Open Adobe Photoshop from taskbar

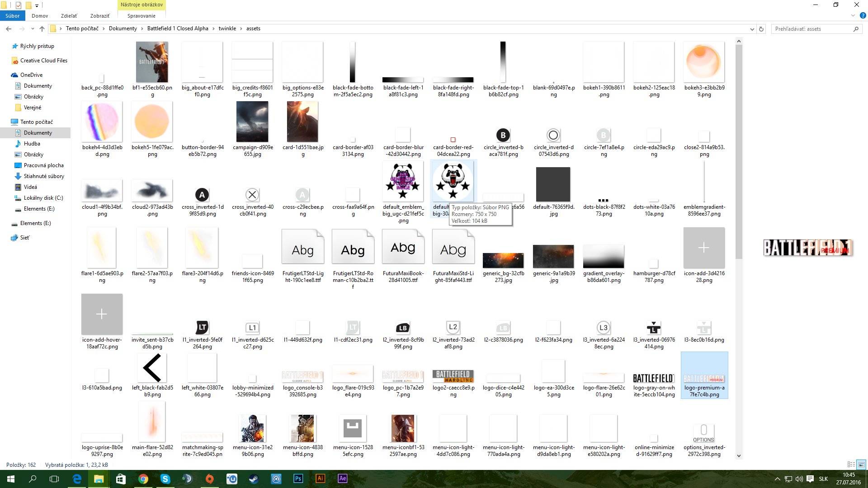point(298,479)
